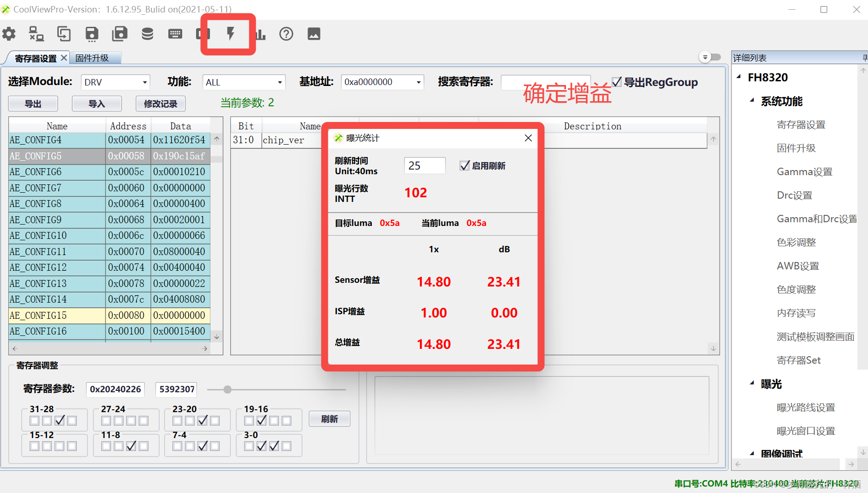Screen dimensions: 868x493
Task: Open Gamma设置 in the tree list
Action: tap(805, 172)
